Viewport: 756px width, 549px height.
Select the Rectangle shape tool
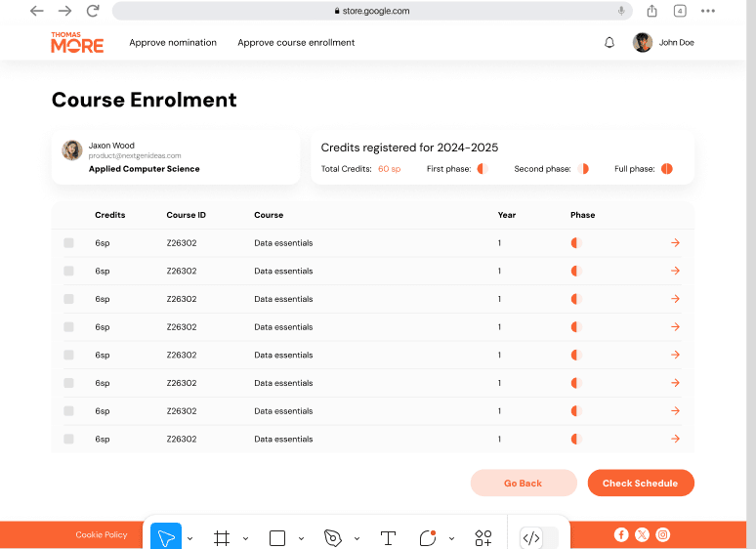coord(277,538)
